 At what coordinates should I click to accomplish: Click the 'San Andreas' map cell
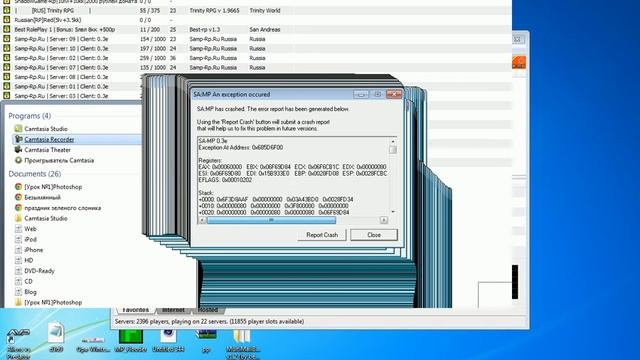click(x=265, y=29)
